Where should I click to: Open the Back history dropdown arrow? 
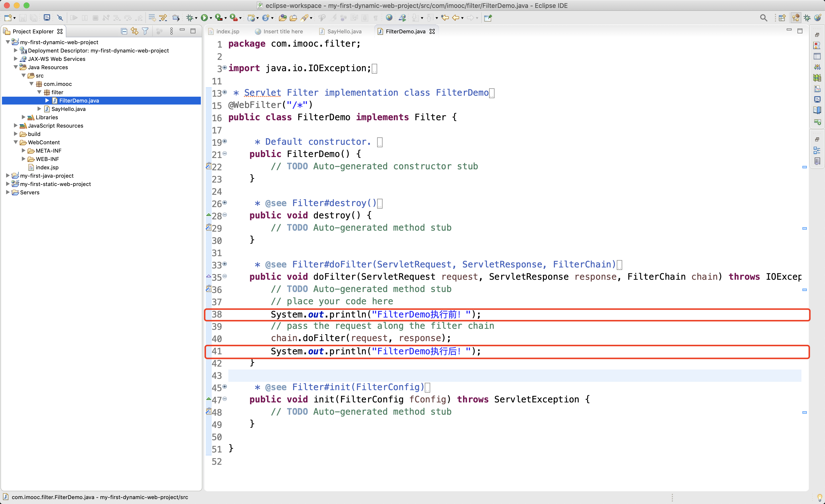tap(462, 18)
